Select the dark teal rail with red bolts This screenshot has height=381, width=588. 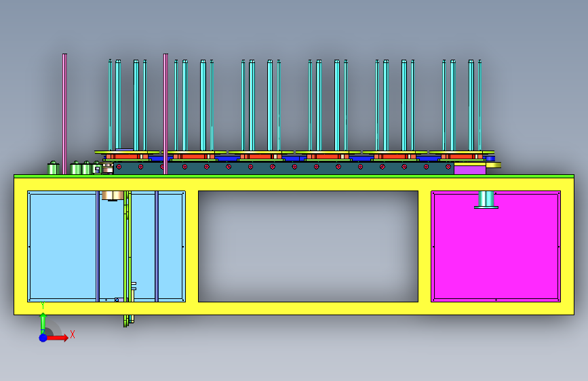click(x=283, y=167)
